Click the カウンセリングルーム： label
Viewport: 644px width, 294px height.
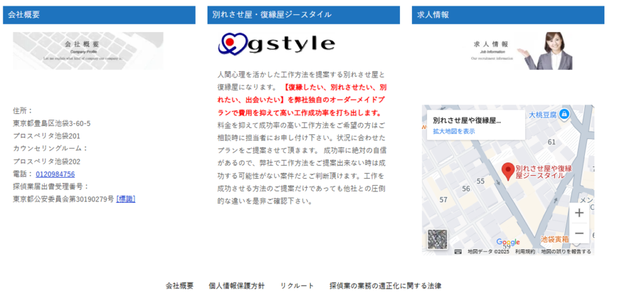(x=51, y=149)
